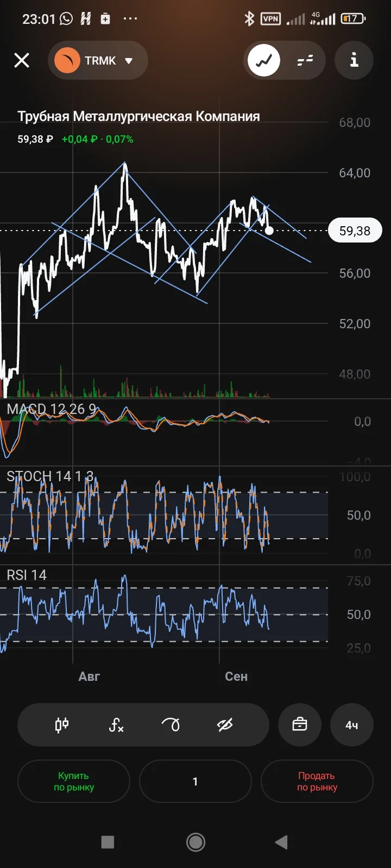Tap the current price label 59,38
This screenshot has width=391, height=868.
(x=355, y=231)
